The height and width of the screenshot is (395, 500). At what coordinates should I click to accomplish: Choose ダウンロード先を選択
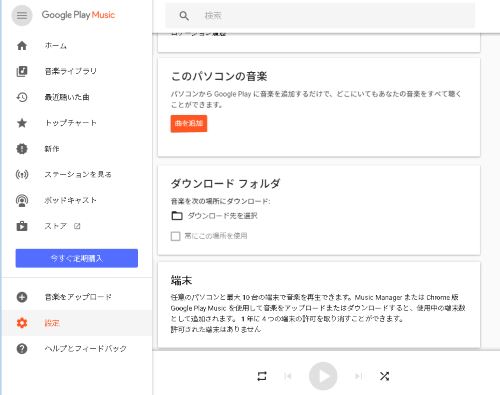click(x=222, y=216)
